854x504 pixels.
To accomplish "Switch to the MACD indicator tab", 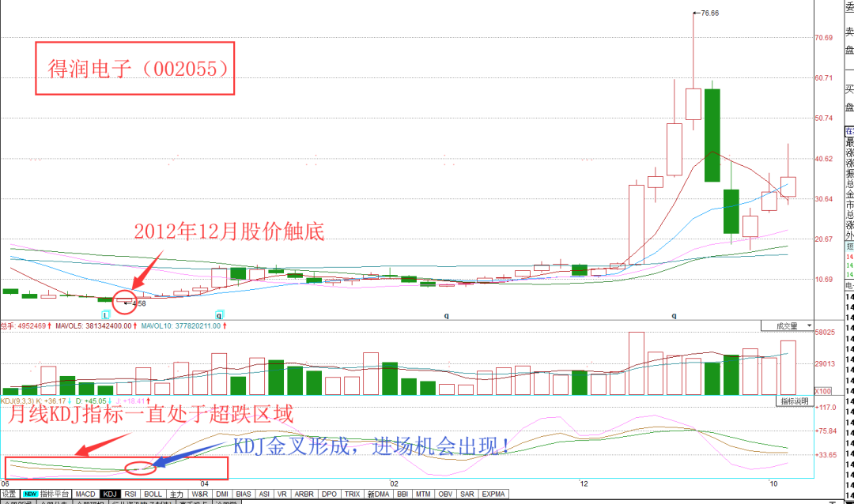I will pos(85,495).
